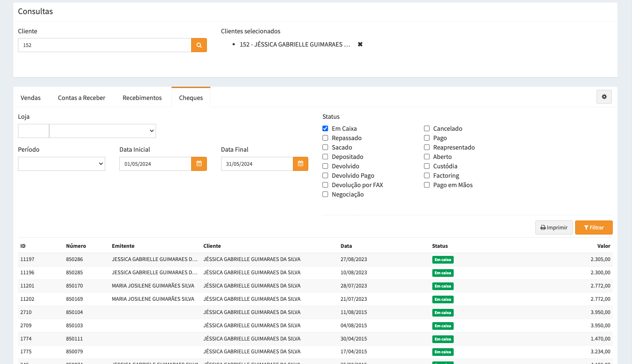Click the Data Inicial date field
The height and width of the screenshot is (364, 632).
click(155, 164)
